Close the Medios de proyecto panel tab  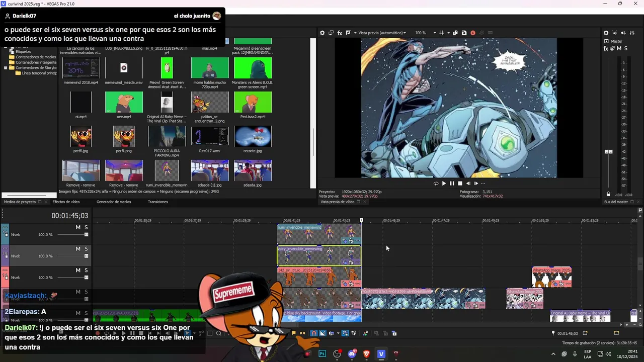click(x=46, y=202)
